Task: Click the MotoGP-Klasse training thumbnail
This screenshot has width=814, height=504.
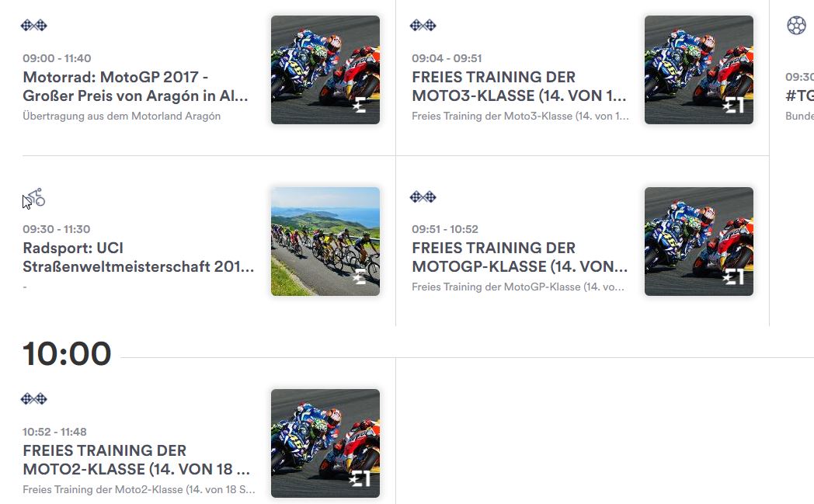Action: coord(699,242)
